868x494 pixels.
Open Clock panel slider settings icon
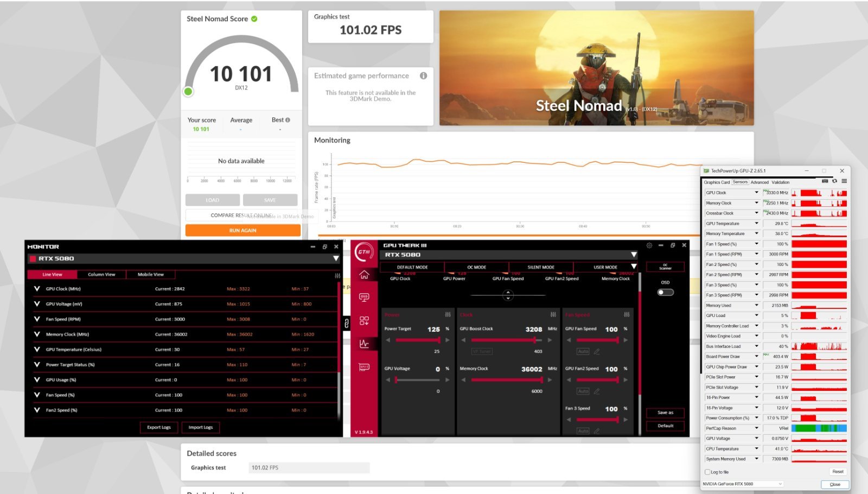(553, 315)
